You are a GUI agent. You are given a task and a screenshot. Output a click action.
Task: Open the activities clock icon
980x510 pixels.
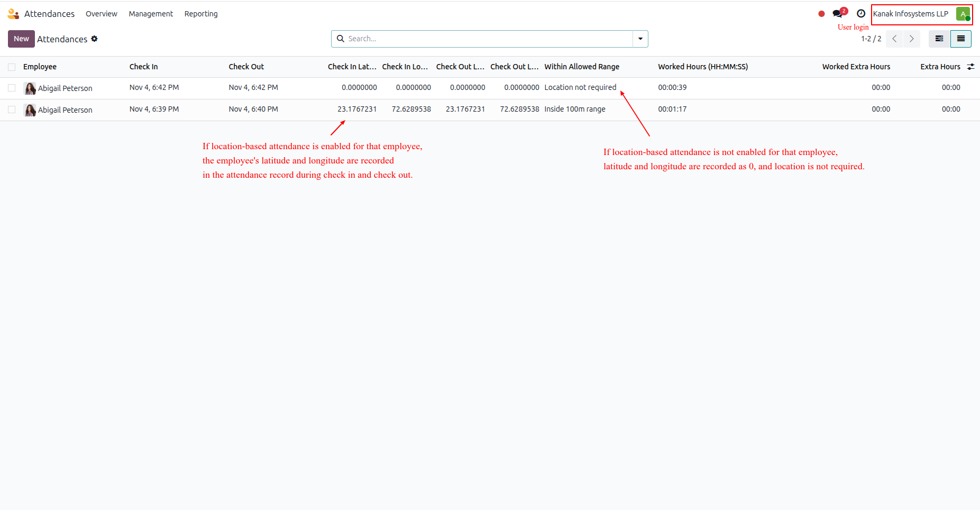(x=861, y=14)
